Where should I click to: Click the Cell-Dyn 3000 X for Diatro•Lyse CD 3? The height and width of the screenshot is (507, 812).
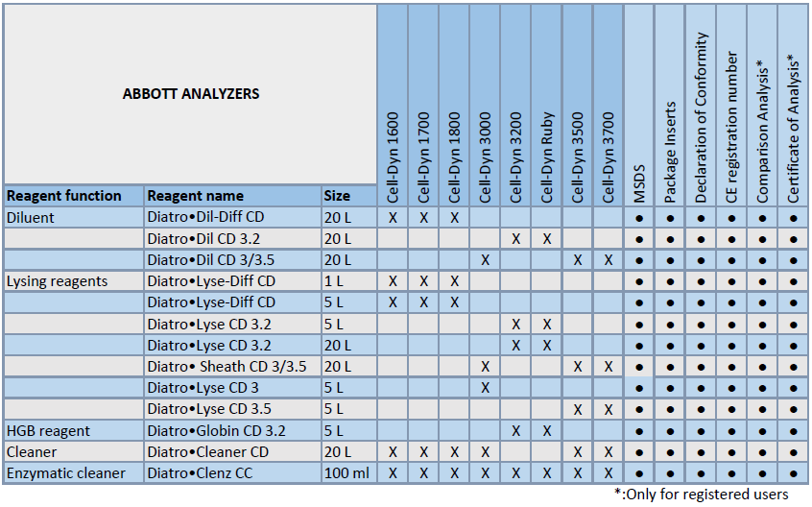coord(485,388)
